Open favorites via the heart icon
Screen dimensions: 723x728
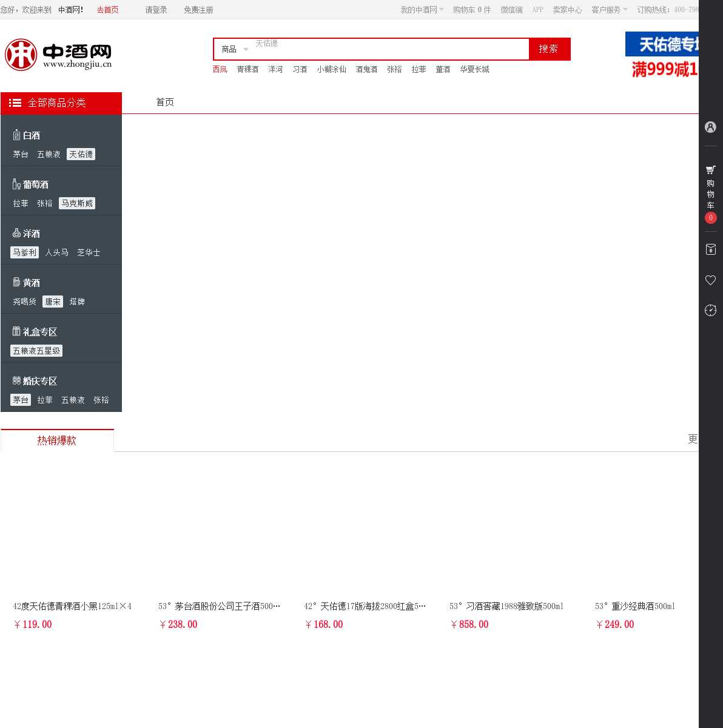pos(710,280)
